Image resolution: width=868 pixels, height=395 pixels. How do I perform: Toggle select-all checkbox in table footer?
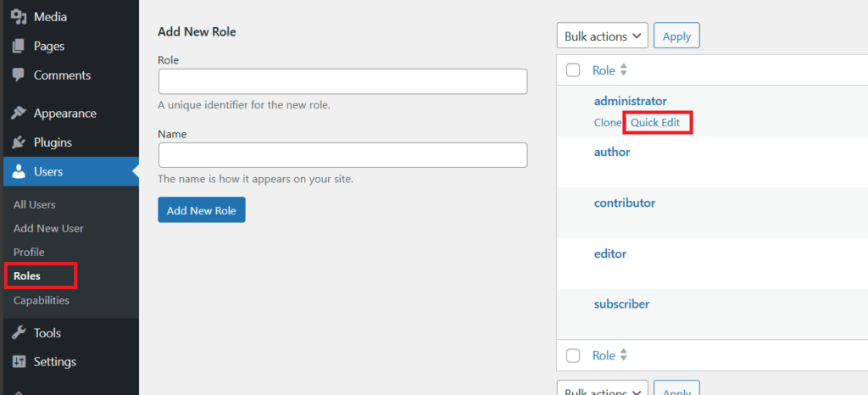point(573,355)
